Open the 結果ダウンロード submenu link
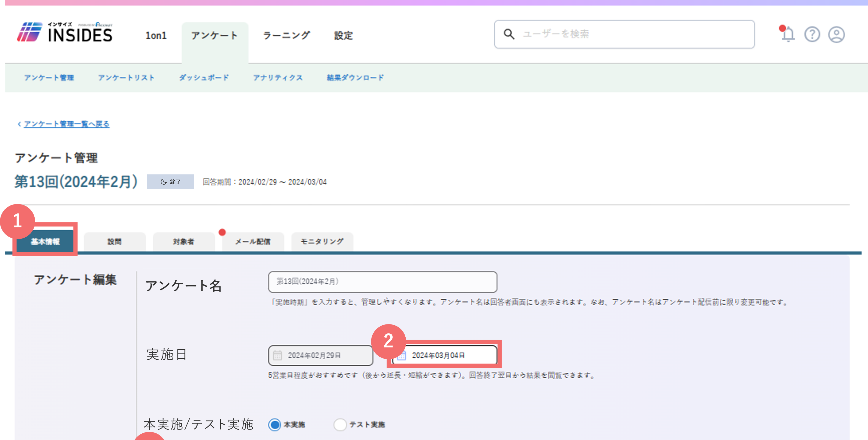Viewport: 868px width, 440px height. tap(355, 78)
